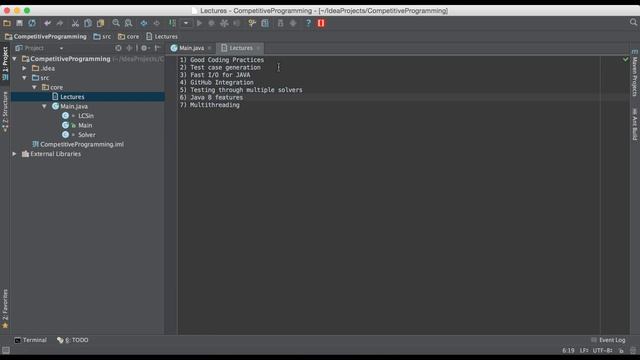Toggle the Maven Projects tool window

(635, 73)
